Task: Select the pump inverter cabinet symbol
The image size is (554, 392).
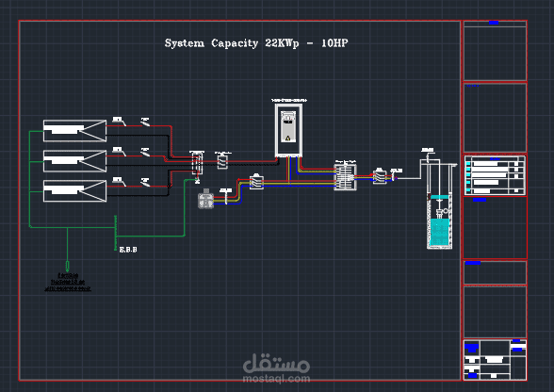Action: coord(288,130)
